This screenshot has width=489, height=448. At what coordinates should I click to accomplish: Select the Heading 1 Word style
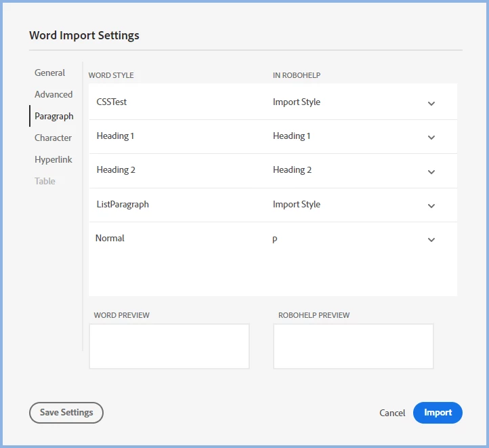[x=116, y=136]
